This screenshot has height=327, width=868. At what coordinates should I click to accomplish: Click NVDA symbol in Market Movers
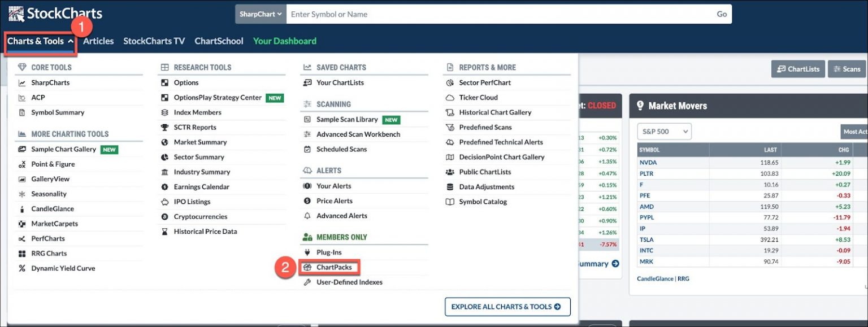pos(648,163)
